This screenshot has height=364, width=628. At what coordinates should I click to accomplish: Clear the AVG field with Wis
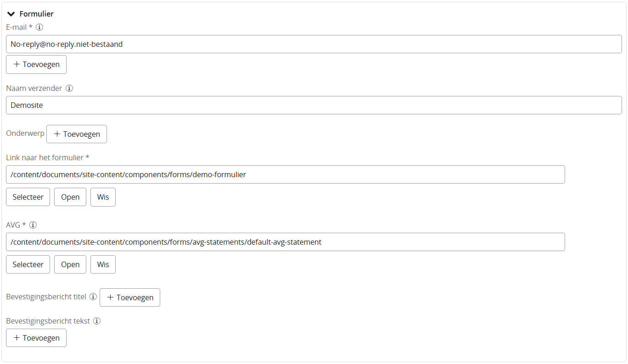pyautogui.click(x=103, y=264)
